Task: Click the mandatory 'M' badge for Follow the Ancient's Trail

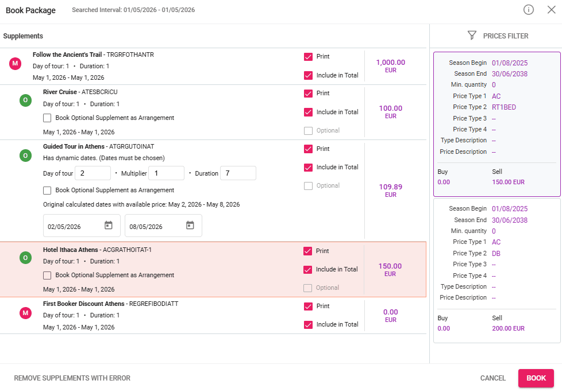Action: point(16,63)
